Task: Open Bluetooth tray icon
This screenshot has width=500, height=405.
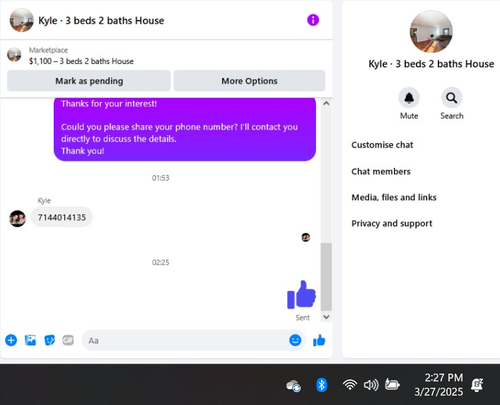Action: point(321,385)
